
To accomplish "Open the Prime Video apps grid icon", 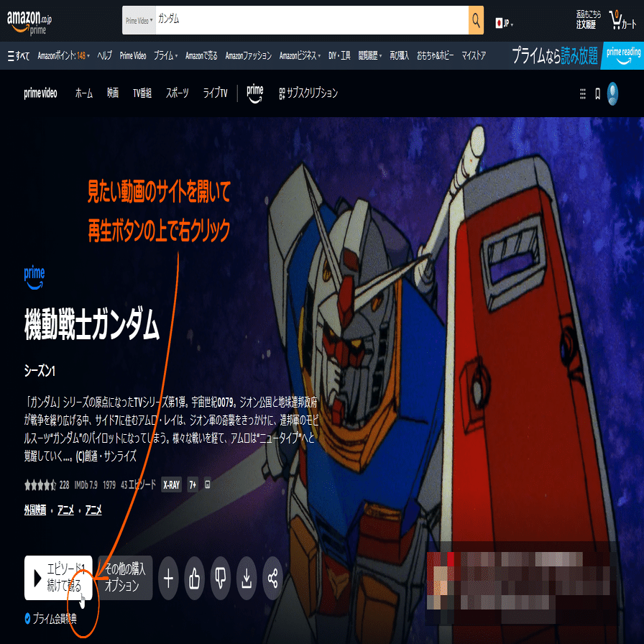I will tap(582, 93).
